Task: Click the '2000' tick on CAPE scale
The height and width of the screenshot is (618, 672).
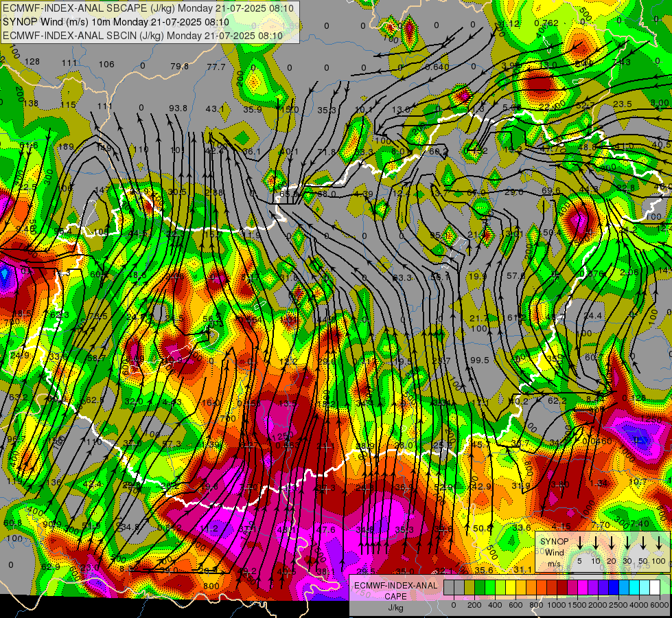Action: click(598, 605)
